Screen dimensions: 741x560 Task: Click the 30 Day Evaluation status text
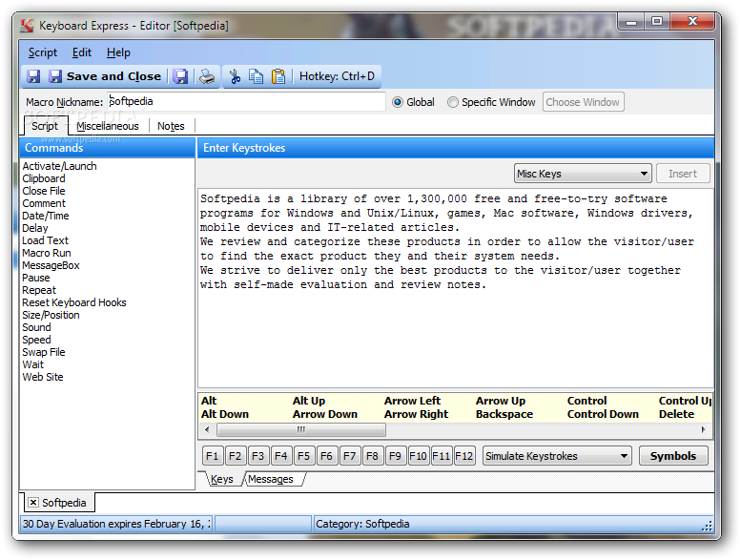[116, 524]
